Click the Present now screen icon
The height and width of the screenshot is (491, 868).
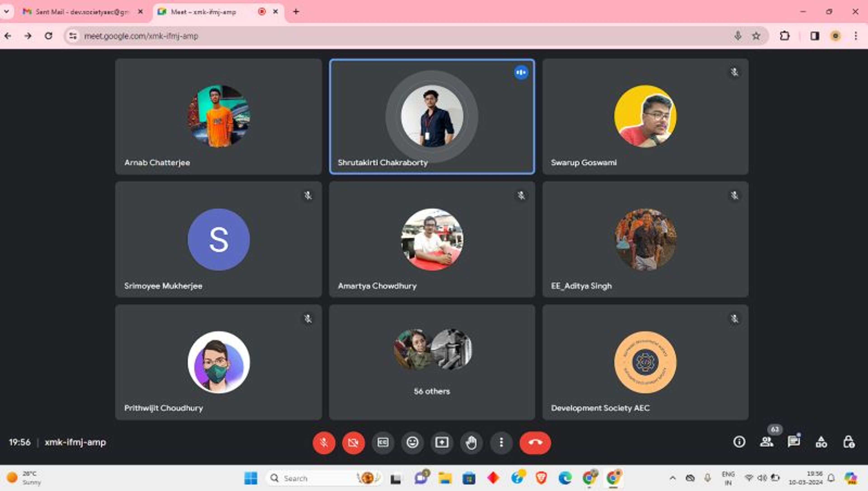coord(442,442)
